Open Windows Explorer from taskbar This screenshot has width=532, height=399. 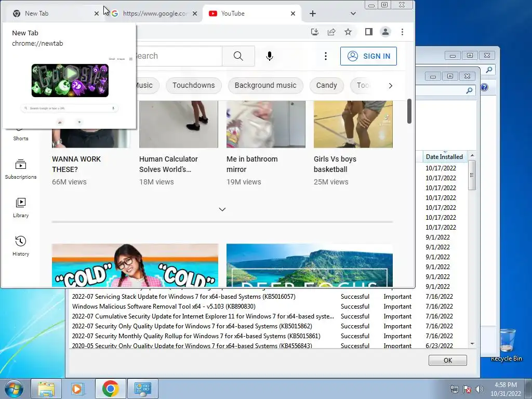tap(46, 389)
